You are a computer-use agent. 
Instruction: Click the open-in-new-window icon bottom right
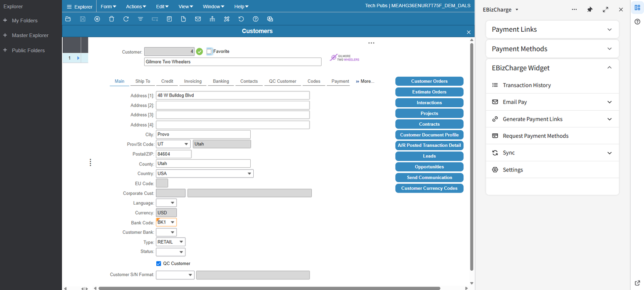[x=638, y=283]
